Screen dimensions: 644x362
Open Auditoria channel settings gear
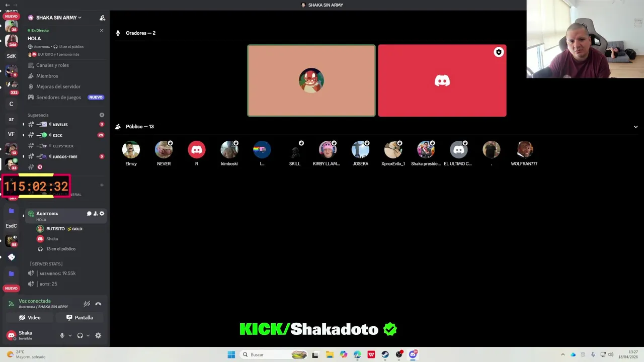pos(102,214)
